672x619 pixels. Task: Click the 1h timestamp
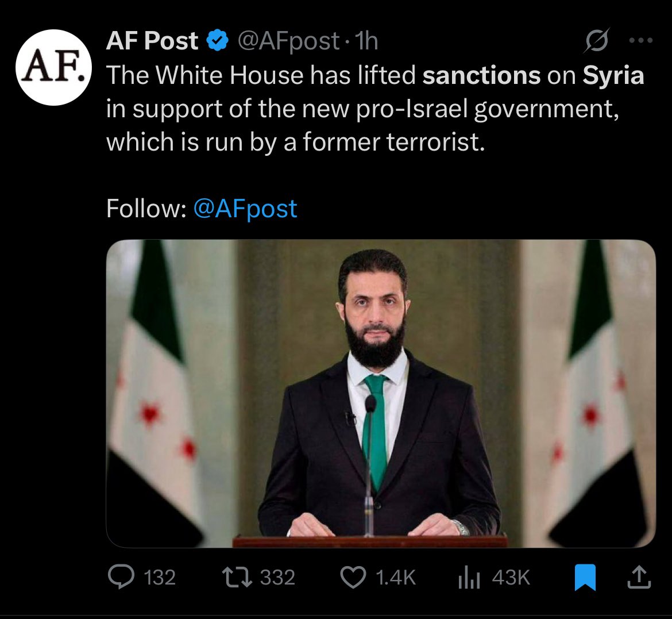[367, 41]
